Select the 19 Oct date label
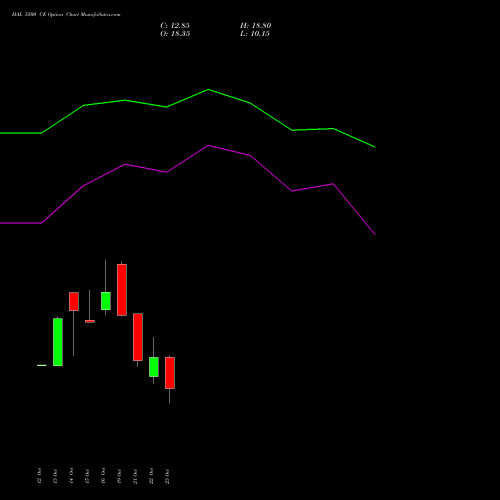The height and width of the screenshot is (500, 500). click(x=119, y=476)
